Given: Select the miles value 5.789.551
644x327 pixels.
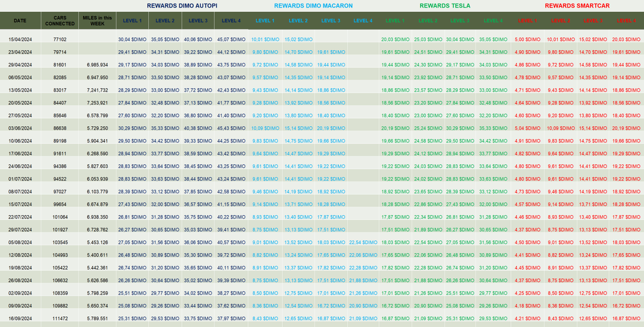Looking at the screenshot, I should coord(97,318).
